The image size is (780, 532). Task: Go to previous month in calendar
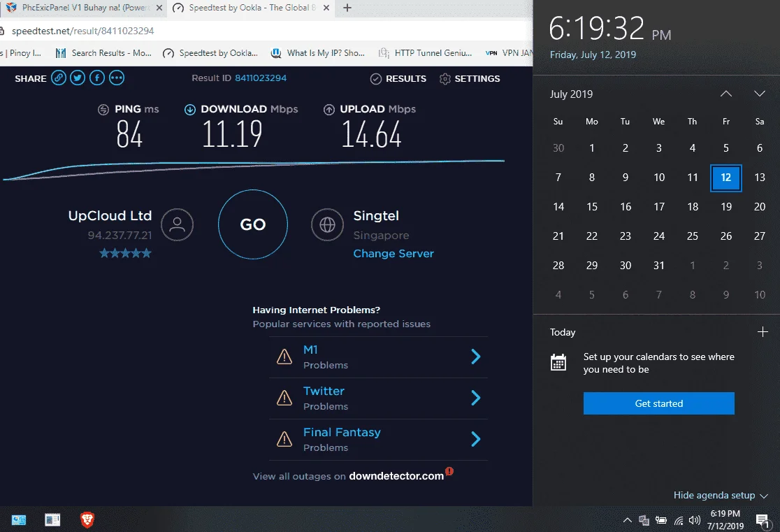tap(726, 94)
